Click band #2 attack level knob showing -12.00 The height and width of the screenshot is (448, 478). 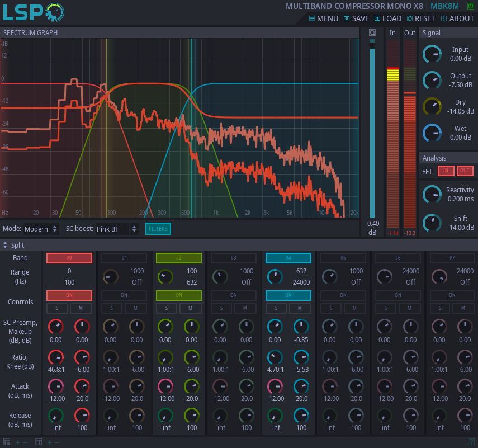pyautogui.click(x=165, y=386)
